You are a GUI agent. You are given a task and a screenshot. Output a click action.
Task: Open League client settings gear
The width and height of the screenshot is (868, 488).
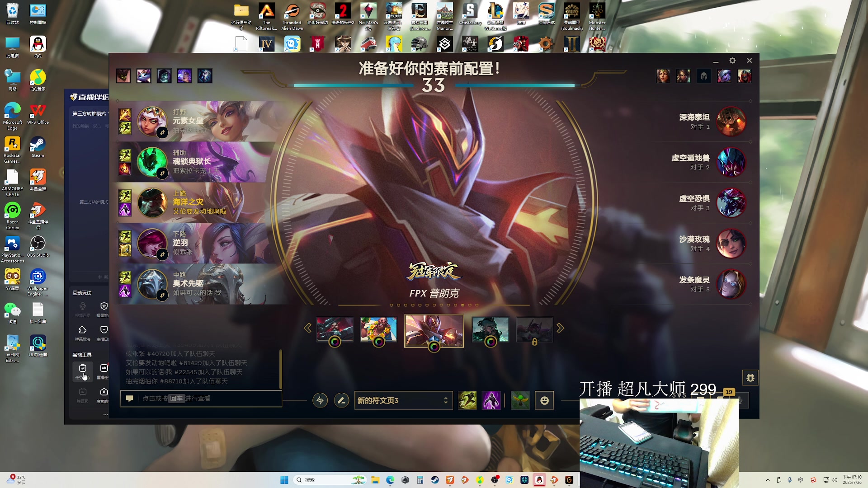tap(732, 61)
